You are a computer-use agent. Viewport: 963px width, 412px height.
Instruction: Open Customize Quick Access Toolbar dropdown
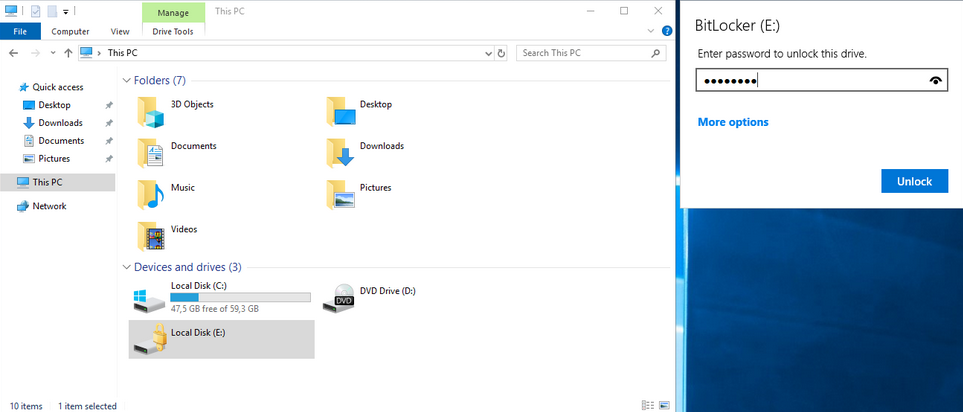pos(65,11)
